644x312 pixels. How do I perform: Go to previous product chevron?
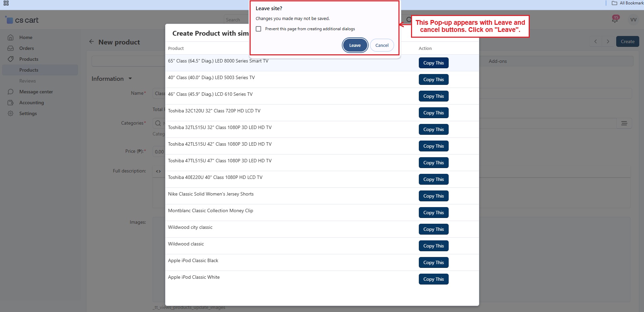[x=596, y=41]
